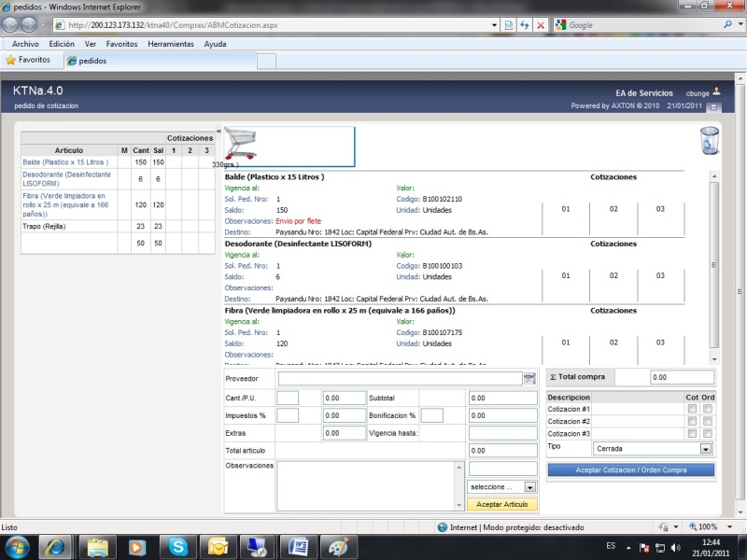747x560 pixels.
Task: Click the shopping cart icon
Action: coord(242,145)
